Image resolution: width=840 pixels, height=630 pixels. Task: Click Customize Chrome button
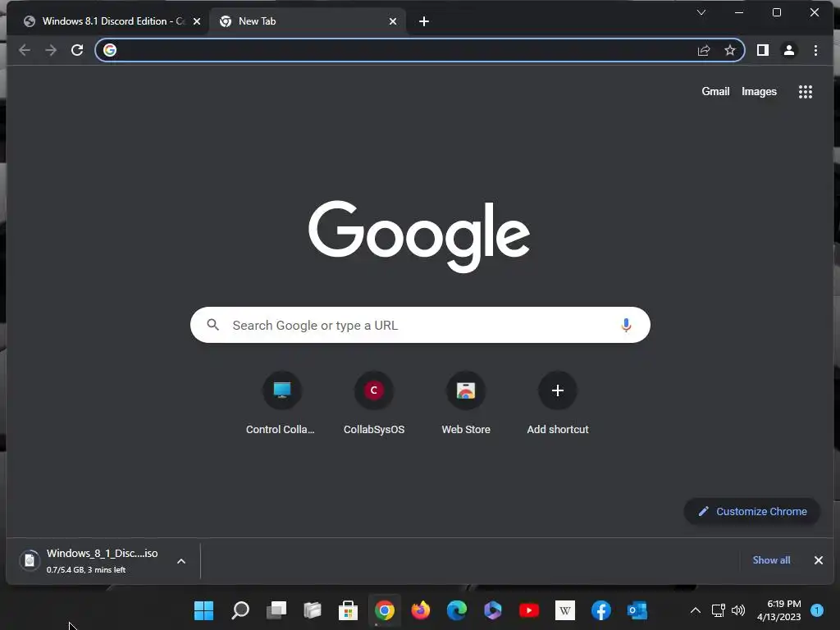point(751,512)
